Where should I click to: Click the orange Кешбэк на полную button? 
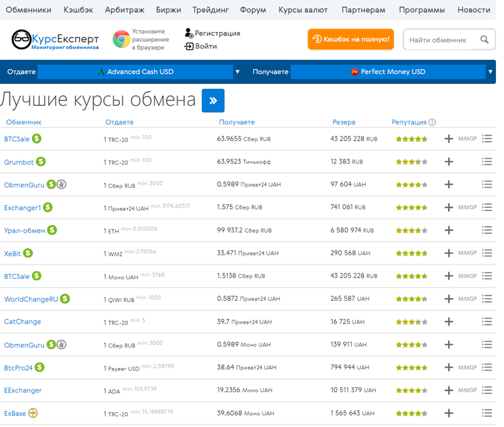[x=351, y=39]
